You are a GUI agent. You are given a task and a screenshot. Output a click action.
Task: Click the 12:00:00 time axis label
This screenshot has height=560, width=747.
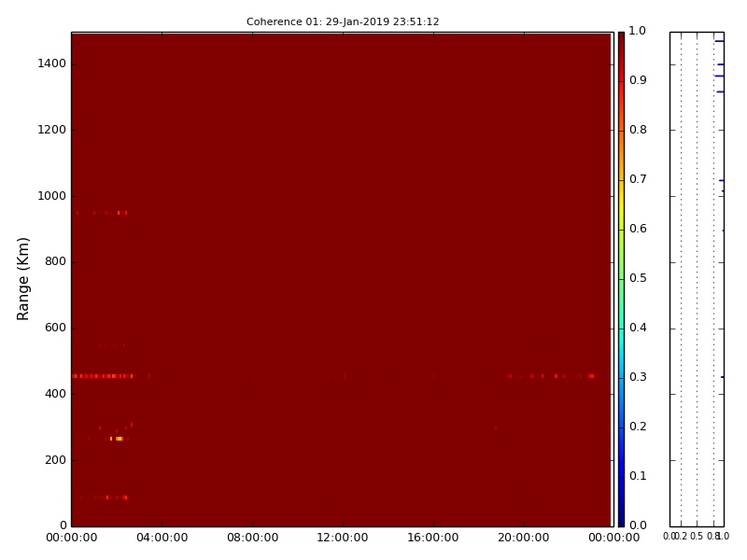pos(343,538)
